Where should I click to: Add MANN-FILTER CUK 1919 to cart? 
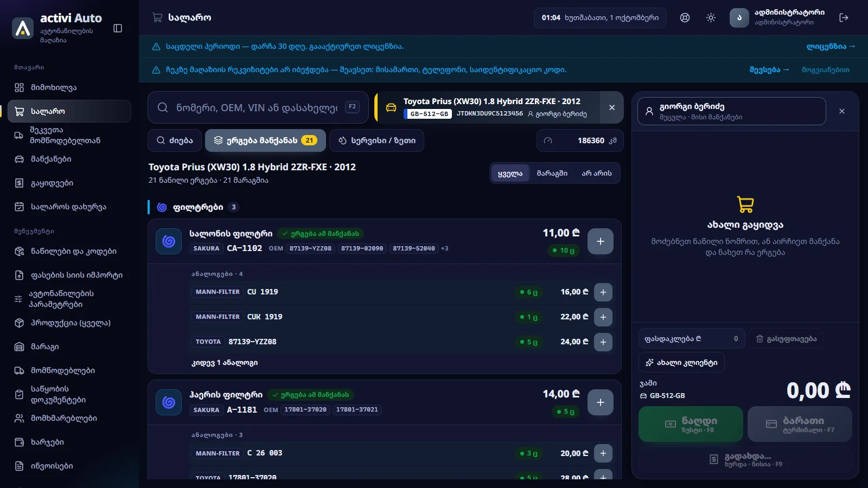click(x=603, y=317)
